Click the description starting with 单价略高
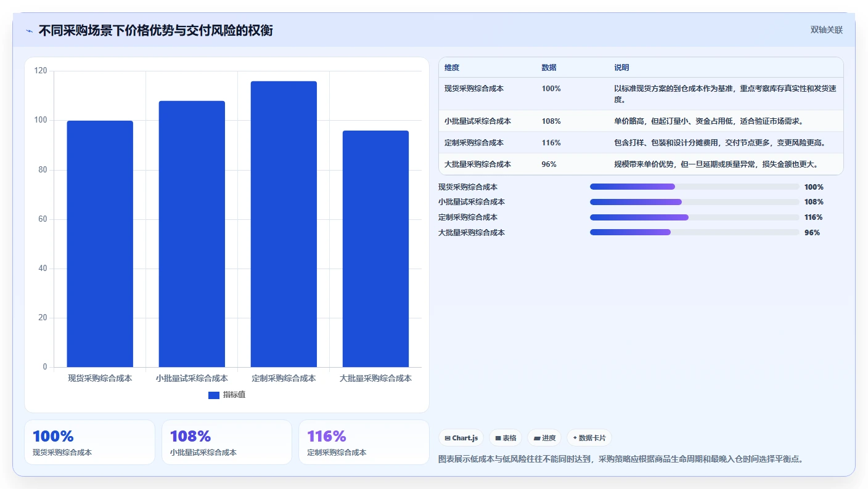The height and width of the screenshot is (489, 868). click(x=708, y=121)
